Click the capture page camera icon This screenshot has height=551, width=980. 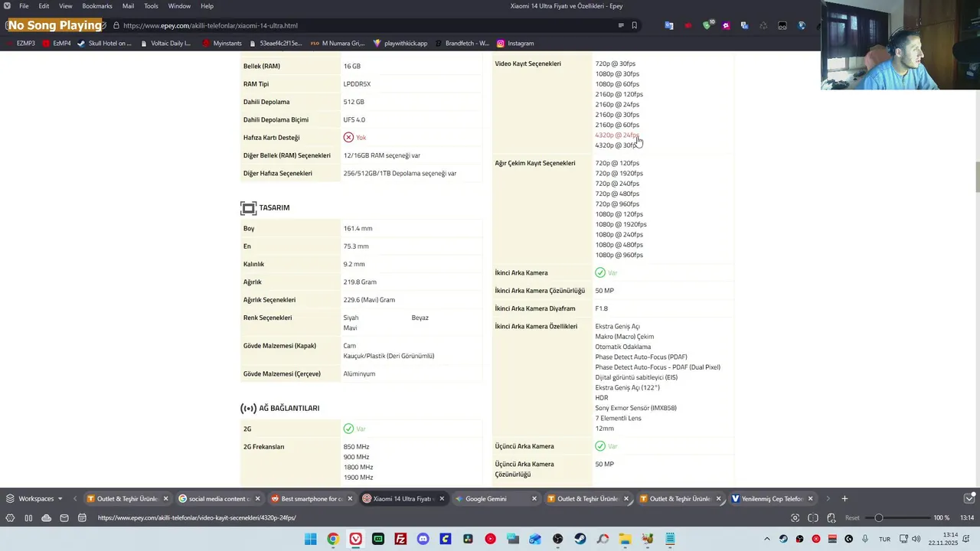(x=795, y=518)
